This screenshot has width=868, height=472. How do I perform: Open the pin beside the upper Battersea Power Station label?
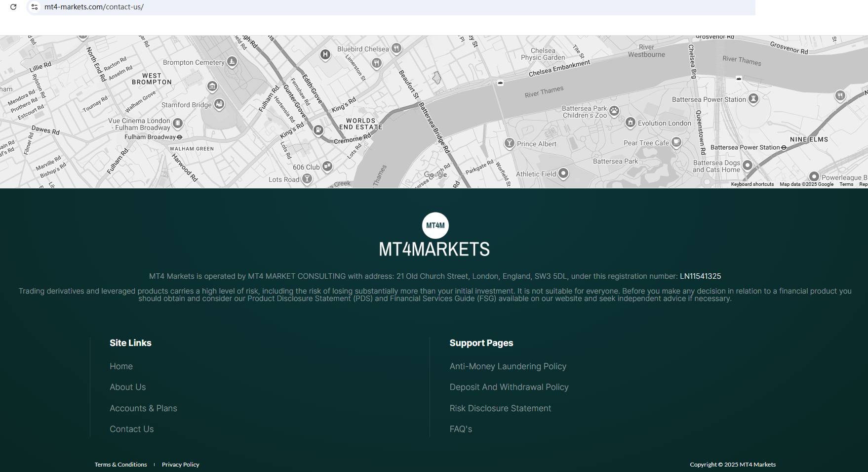[x=753, y=99]
